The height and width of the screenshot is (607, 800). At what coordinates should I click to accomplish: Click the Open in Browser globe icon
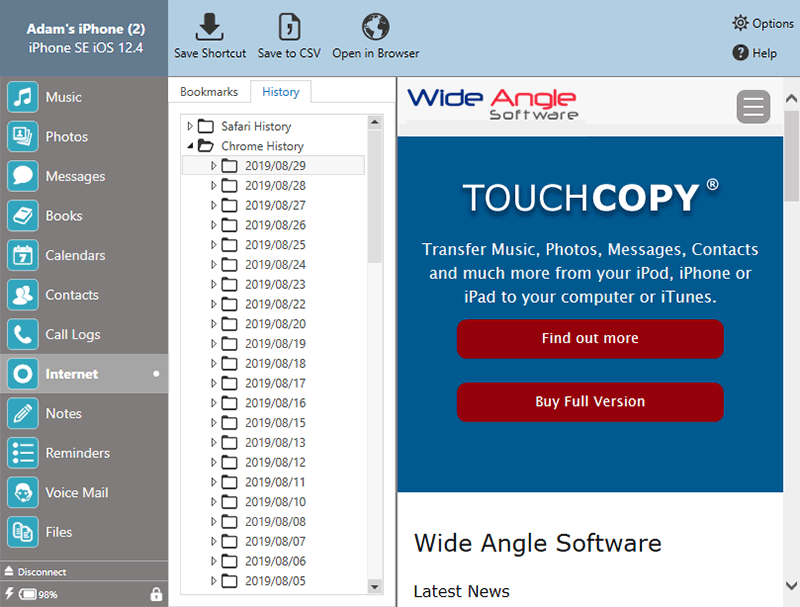pos(376,27)
